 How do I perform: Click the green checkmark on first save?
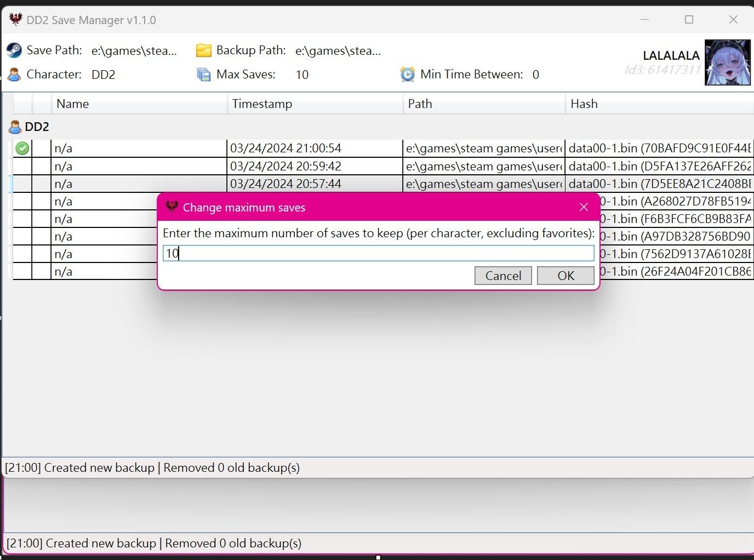22,148
